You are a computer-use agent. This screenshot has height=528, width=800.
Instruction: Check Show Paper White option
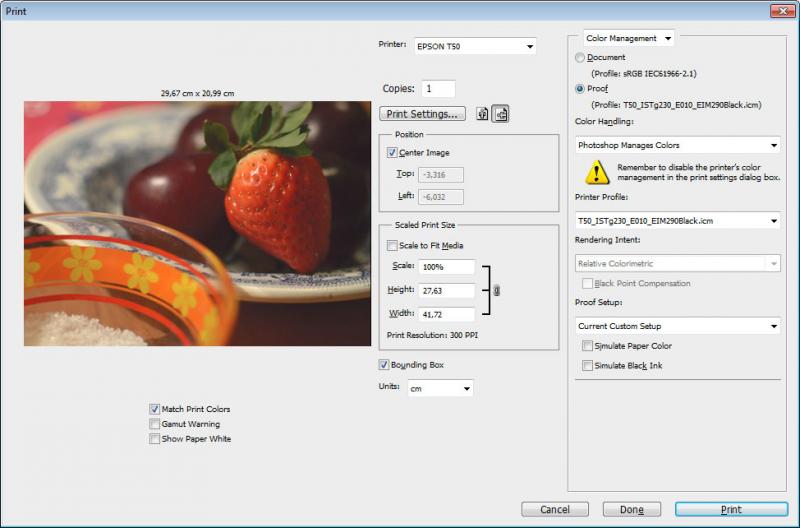pos(154,439)
